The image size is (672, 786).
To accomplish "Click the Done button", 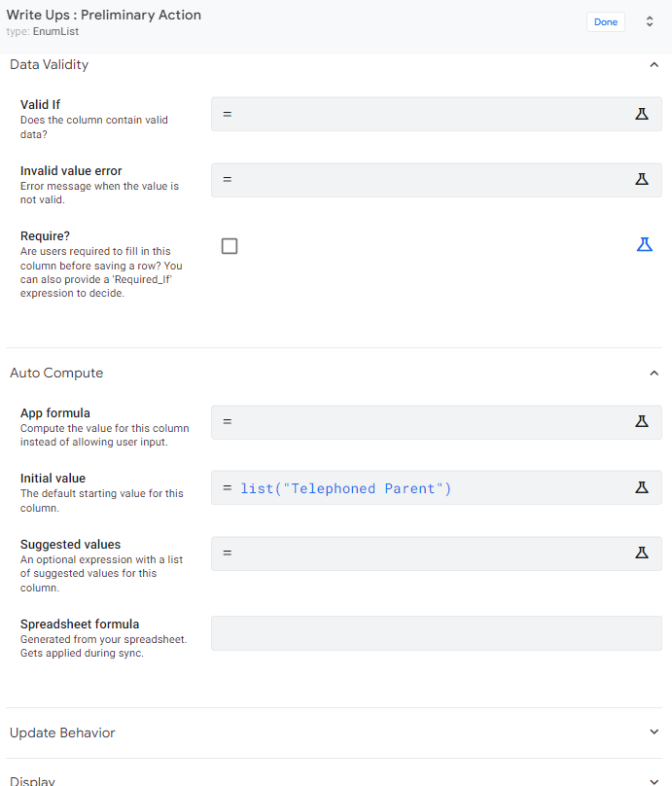I will click(x=605, y=22).
